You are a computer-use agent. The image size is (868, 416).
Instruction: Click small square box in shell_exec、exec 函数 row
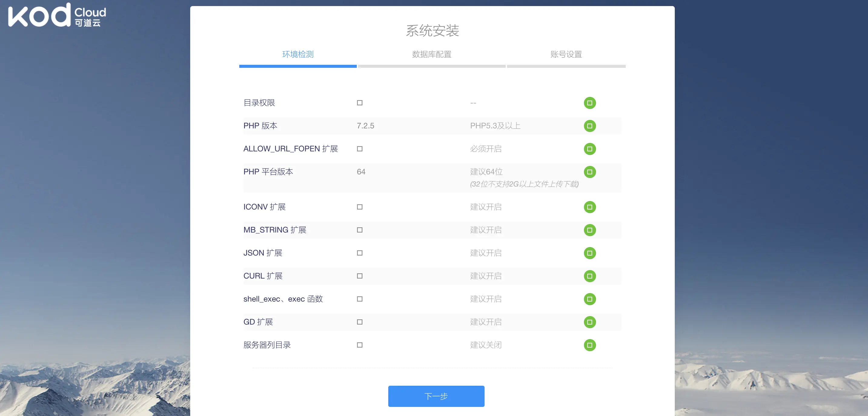point(359,299)
